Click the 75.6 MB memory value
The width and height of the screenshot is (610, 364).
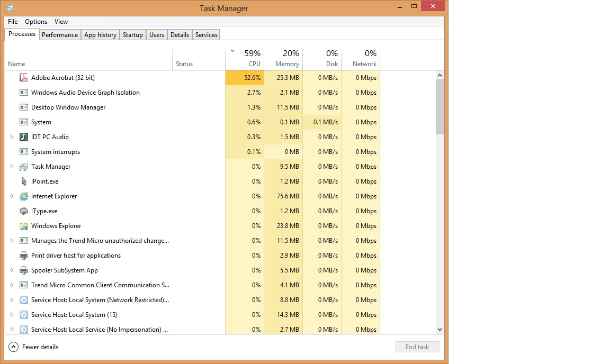tap(288, 196)
